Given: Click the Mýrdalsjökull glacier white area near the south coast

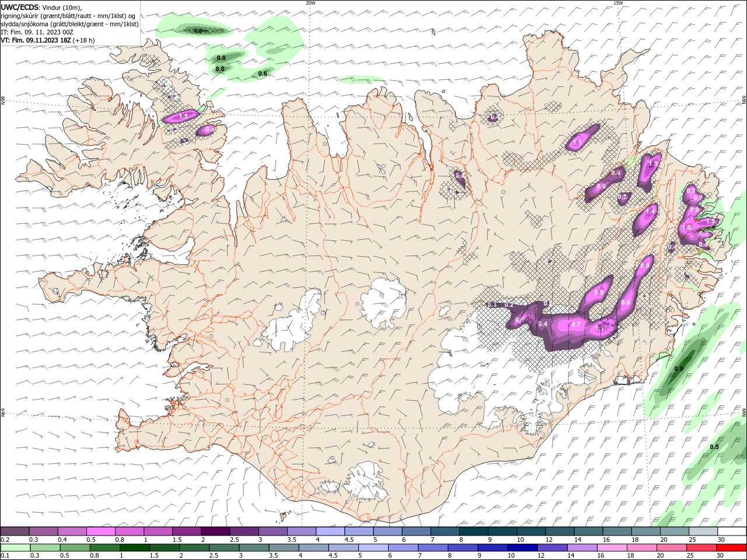Looking at the screenshot, I should (x=366, y=482).
